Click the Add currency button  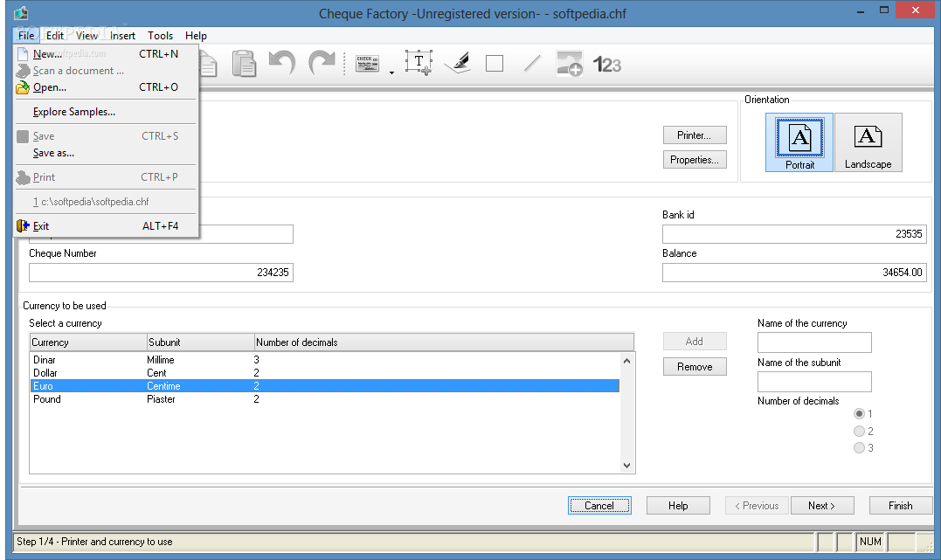pyautogui.click(x=695, y=342)
